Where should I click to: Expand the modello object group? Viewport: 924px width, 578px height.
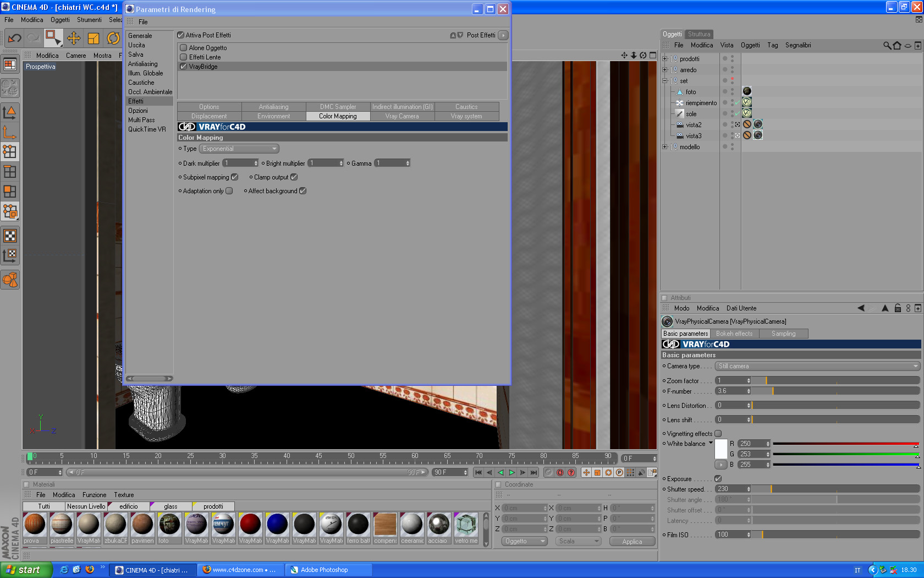pyautogui.click(x=664, y=147)
